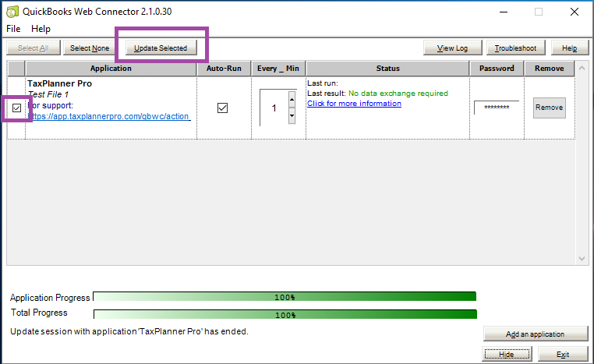Click Add an application button
Viewport: 594px width, 364px height.
pyautogui.click(x=536, y=334)
